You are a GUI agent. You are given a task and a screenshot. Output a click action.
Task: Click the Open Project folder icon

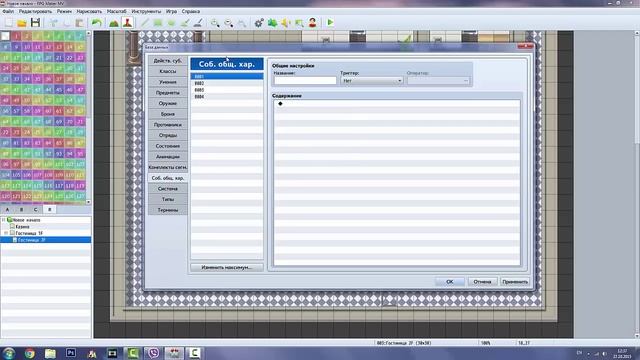pyautogui.click(x=22, y=22)
